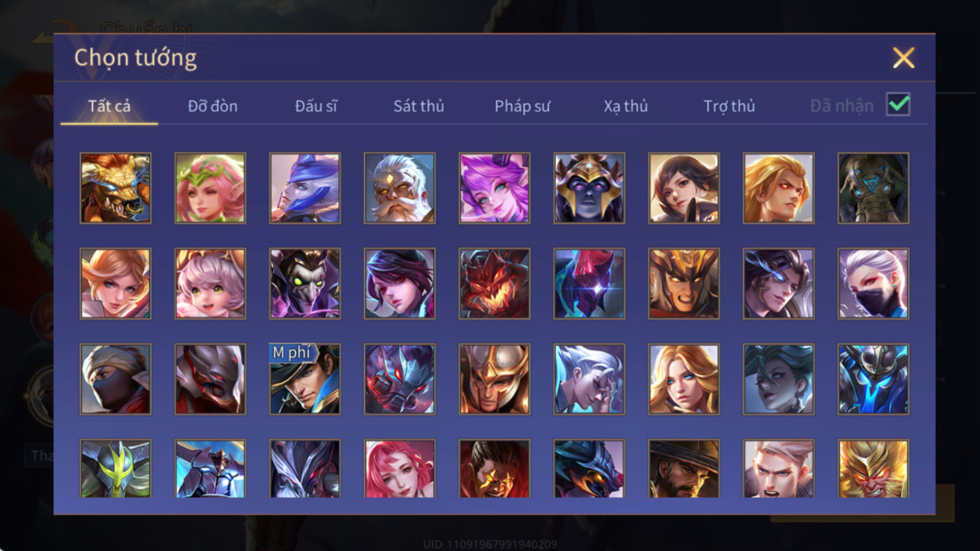Switch to the 'Đấu sĩ' tab

pyautogui.click(x=316, y=106)
